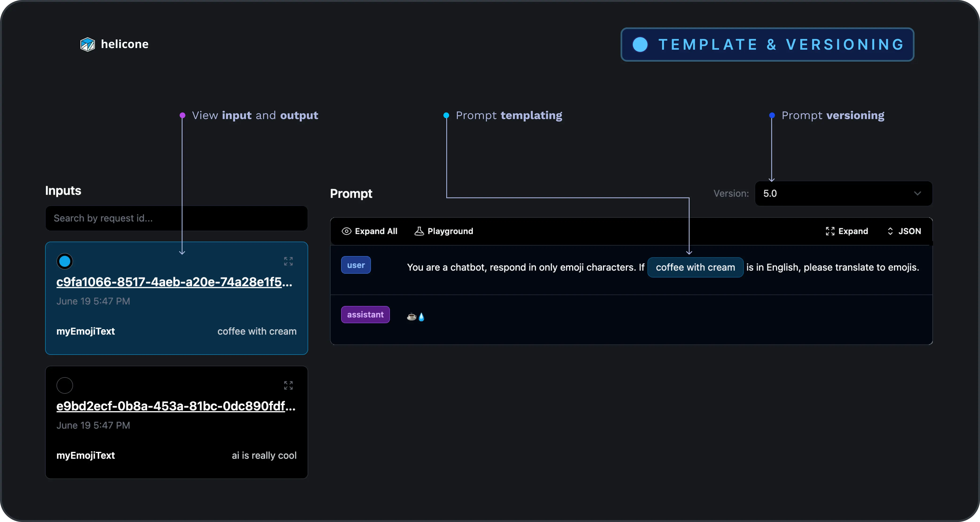Expand the e9bd2ecf input card fullscreen icon
Viewport: 980px width, 522px height.
(288, 385)
